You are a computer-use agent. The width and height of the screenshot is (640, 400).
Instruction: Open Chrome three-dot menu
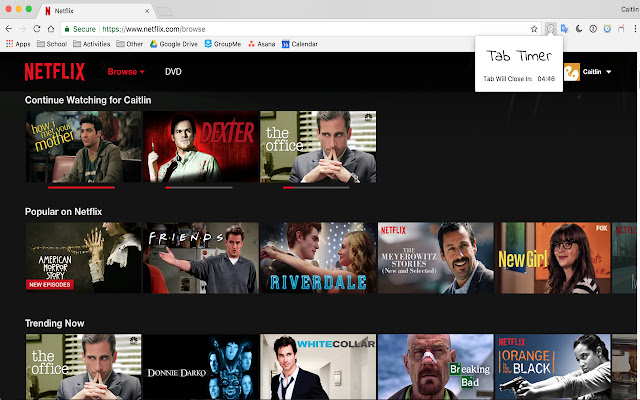pyautogui.click(x=635, y=29)
